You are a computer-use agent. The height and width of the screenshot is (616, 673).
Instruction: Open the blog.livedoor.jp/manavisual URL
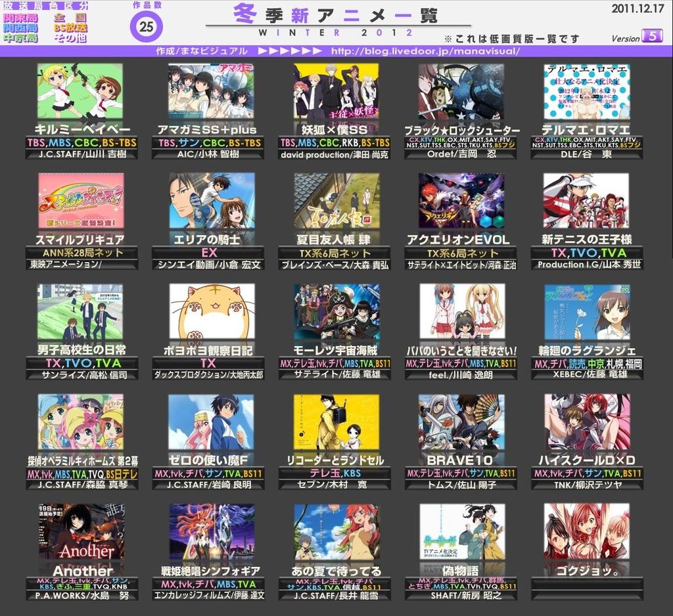click(426, 51)
